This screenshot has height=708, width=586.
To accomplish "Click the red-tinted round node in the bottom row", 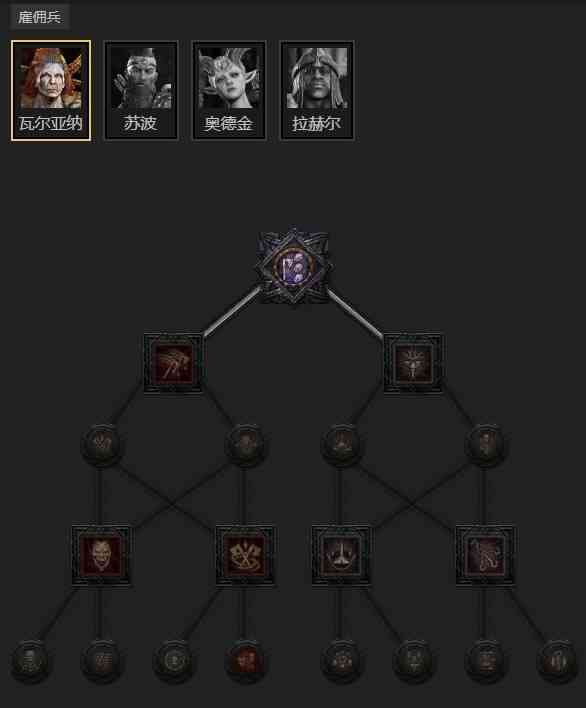I will 245,661.
